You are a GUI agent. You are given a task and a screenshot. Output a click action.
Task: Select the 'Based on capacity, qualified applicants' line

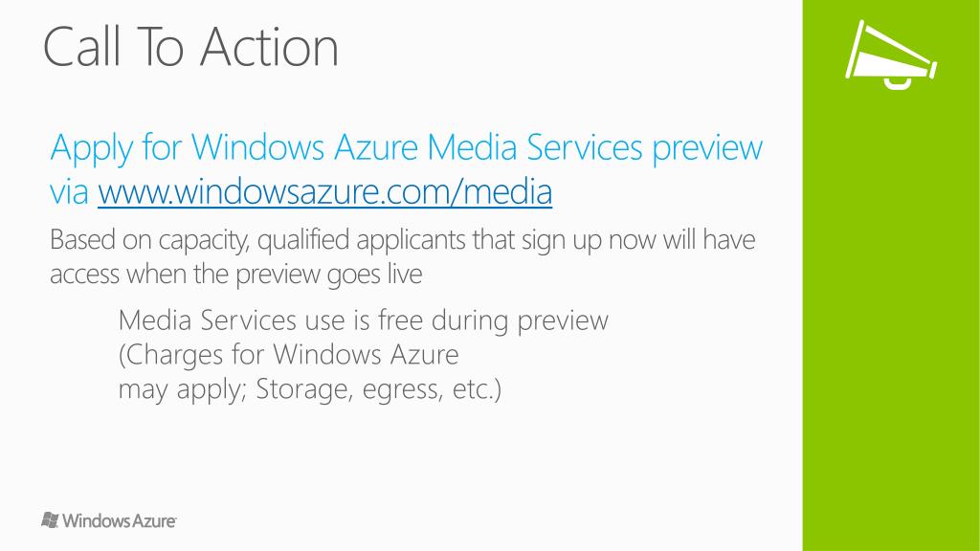point(403,240)
